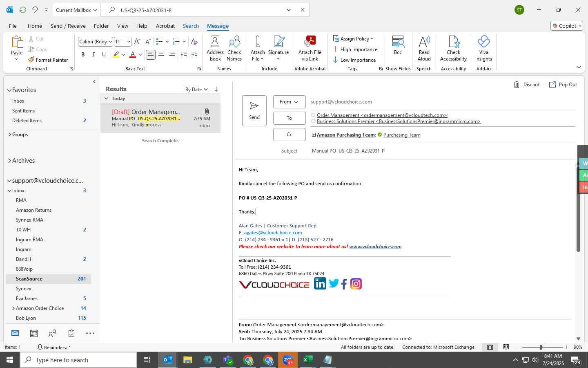Underline the selected text

pos(104,54)
